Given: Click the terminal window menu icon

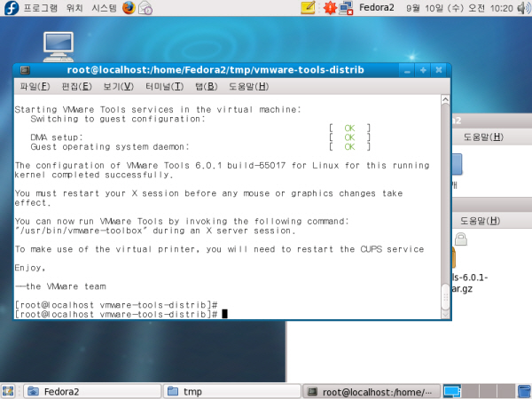Looking at the screenshot, I should tap(25, 70).
